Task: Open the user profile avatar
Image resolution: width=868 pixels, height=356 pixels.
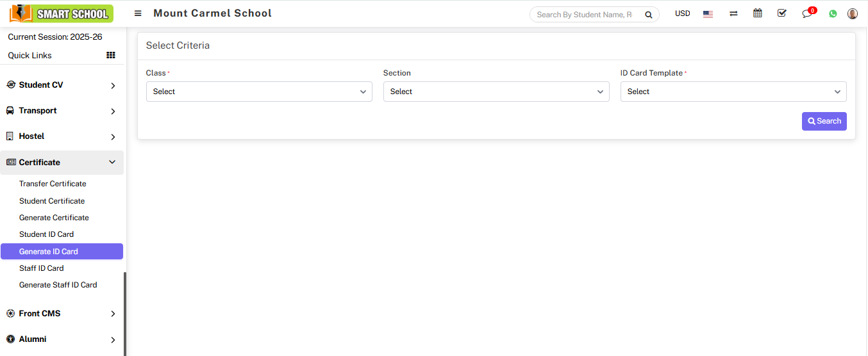Action: (852, 13)
